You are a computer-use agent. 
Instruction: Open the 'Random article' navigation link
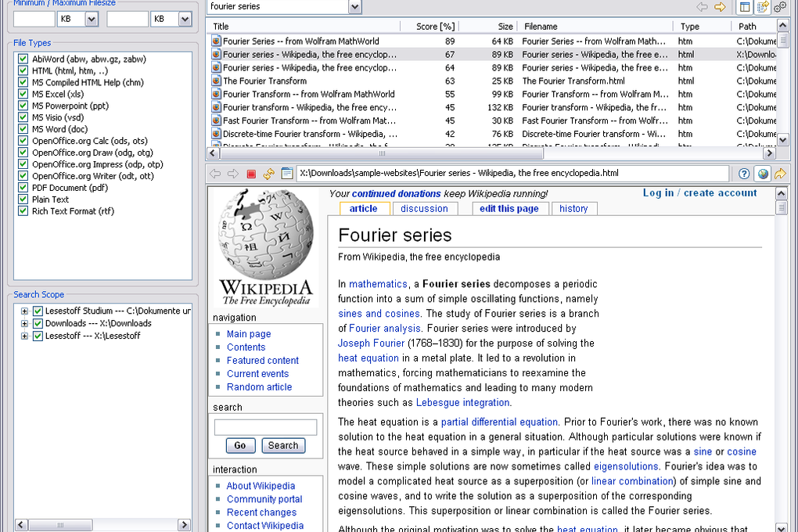tap(260, 387)
